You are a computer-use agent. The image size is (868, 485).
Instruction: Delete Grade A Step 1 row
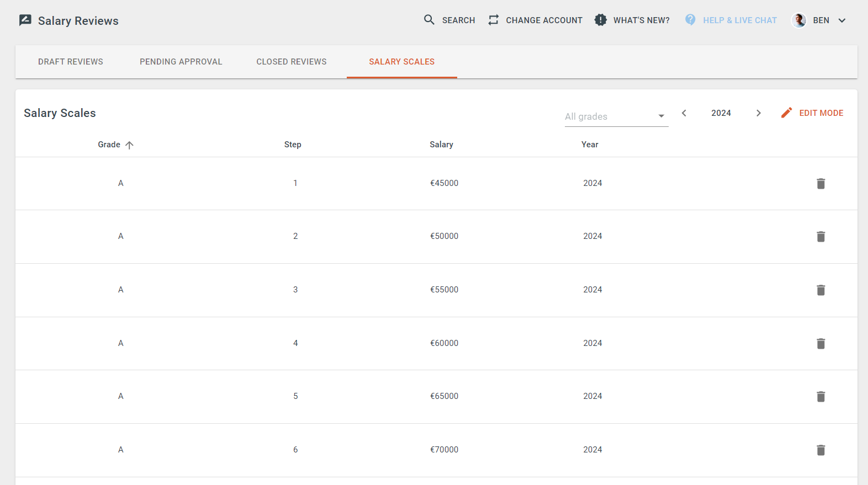pos(821,184)
